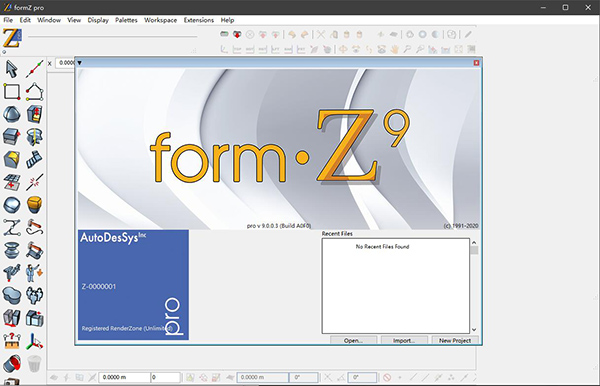Click Recent Files scrollbar up arrow

(474, 243)
